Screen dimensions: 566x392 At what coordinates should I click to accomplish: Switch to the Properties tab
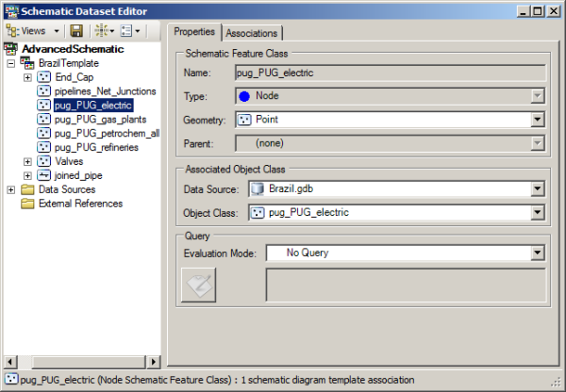(194, 32)
